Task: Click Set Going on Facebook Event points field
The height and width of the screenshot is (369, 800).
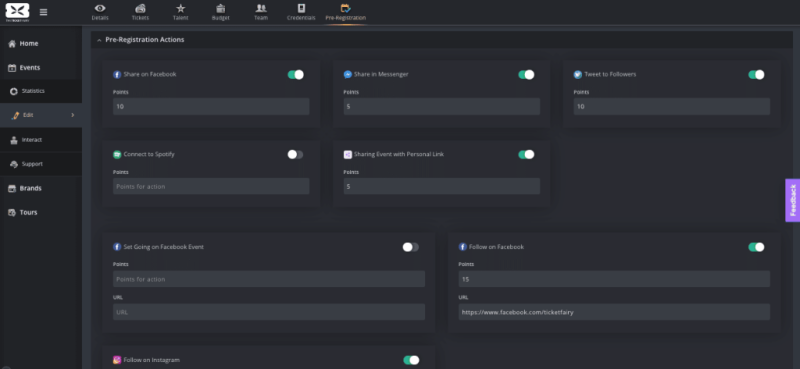Action: [x=269, y=279]
